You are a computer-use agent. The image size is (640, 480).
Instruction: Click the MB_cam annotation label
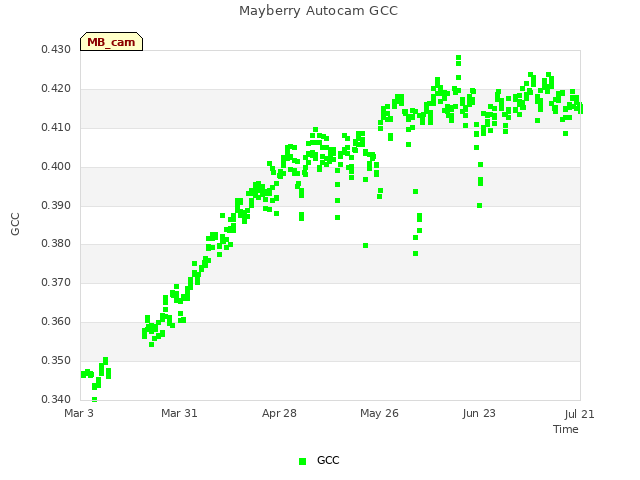coord(111,42)
